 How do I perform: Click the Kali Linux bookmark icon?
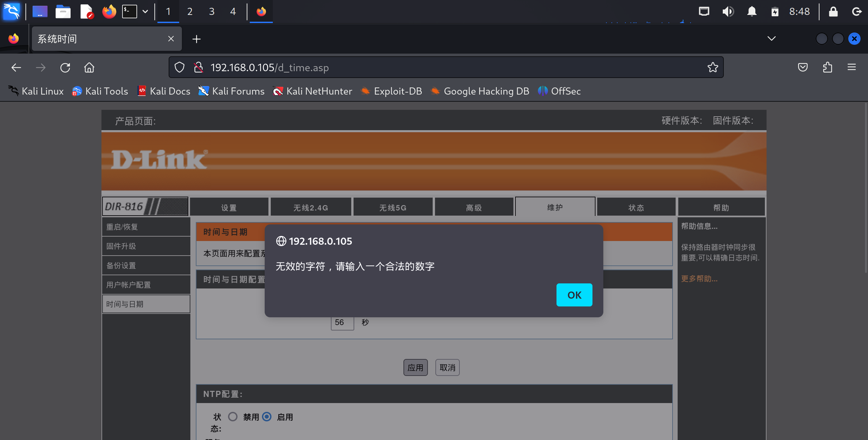tap(12, 91)
